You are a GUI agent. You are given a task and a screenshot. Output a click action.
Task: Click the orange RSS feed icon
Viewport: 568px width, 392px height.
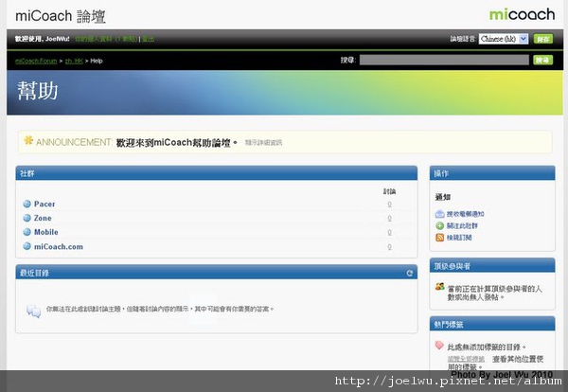point(440,238)
